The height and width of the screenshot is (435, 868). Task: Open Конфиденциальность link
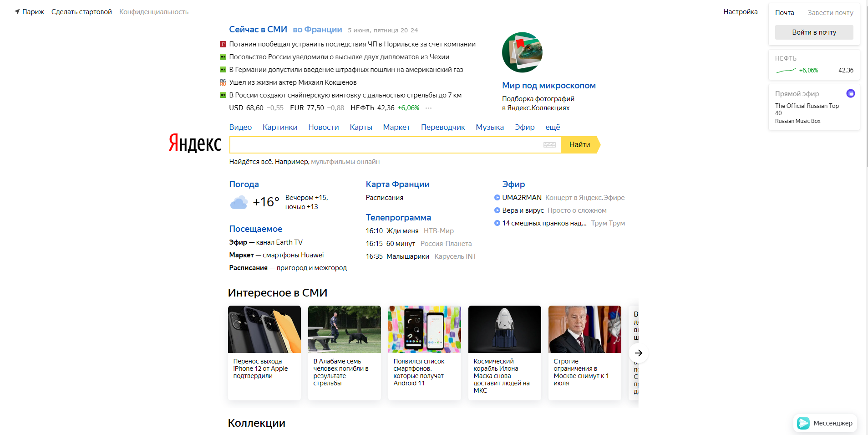(x=154, y=12)
